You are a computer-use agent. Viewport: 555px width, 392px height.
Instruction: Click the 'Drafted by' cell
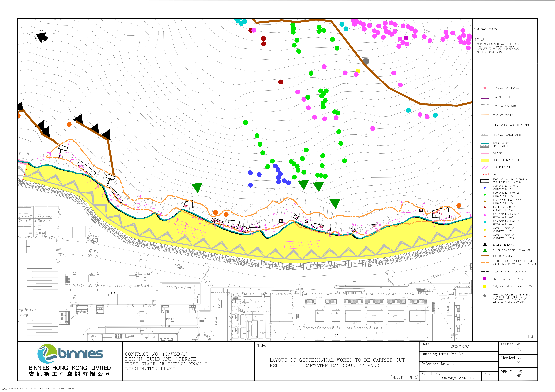518,348
